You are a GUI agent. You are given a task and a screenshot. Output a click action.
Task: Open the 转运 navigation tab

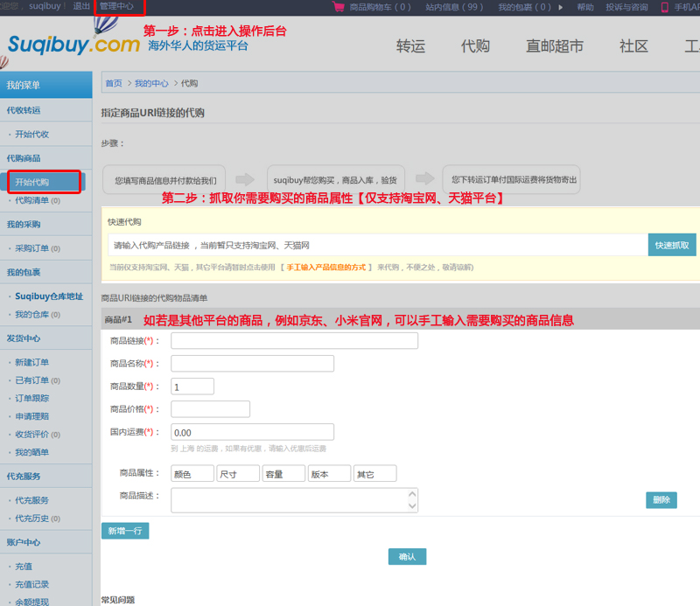click(x=410, y=46)
